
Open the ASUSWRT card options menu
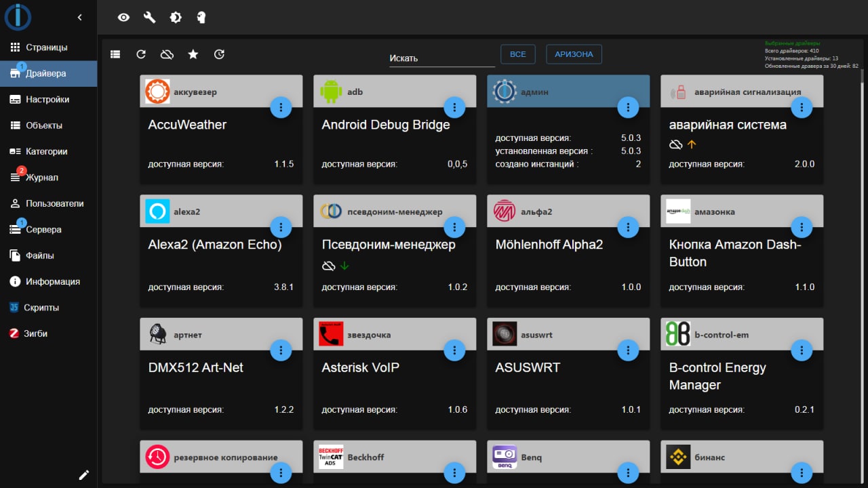point(628,350)
